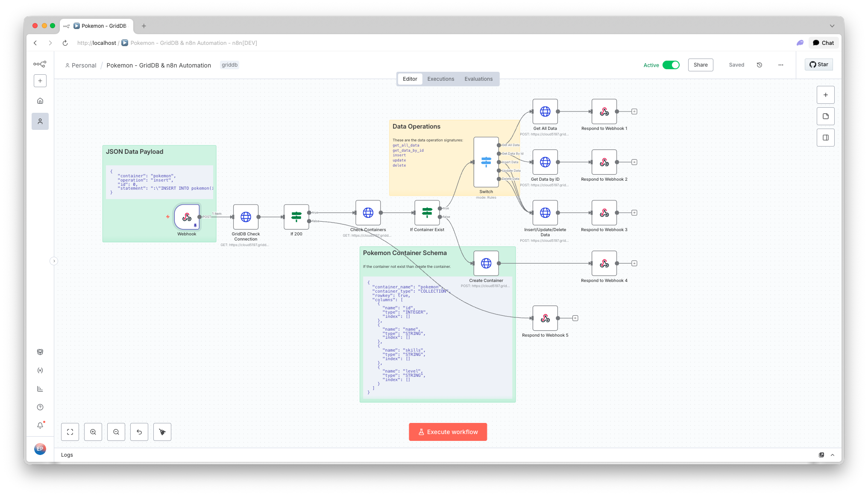
Task: Open the Variables sidebar icon
Action: [x=40, y=370]
